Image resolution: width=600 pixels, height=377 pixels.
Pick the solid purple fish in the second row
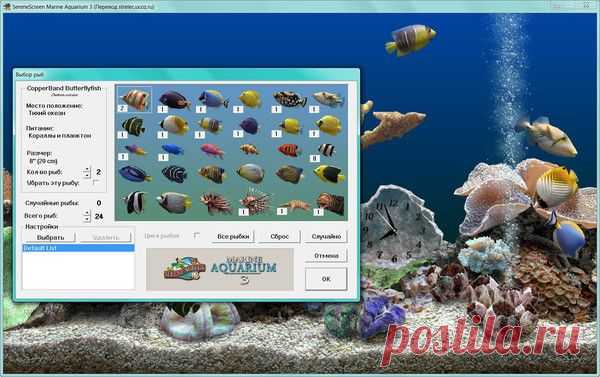249,126
